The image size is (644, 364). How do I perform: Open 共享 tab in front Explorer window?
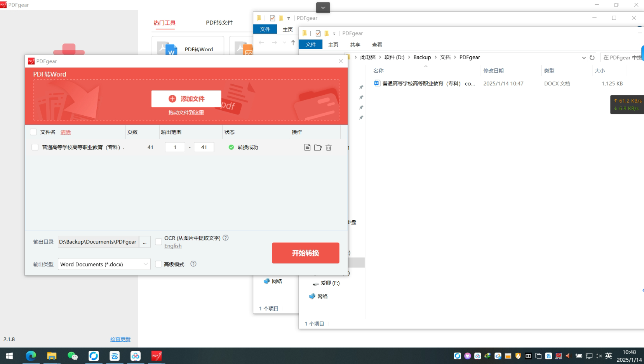pos(355,45)
